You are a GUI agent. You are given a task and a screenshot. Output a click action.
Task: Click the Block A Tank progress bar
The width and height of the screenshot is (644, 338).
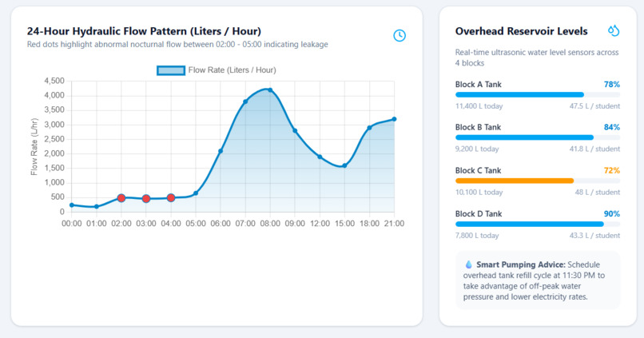pos(537,95)
